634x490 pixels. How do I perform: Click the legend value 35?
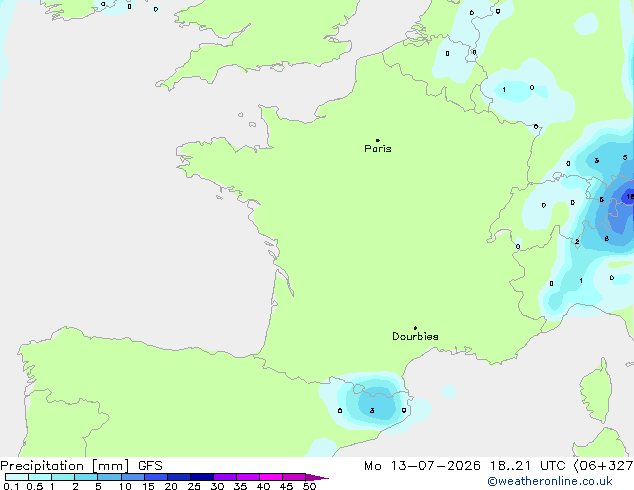click(240, 486)
